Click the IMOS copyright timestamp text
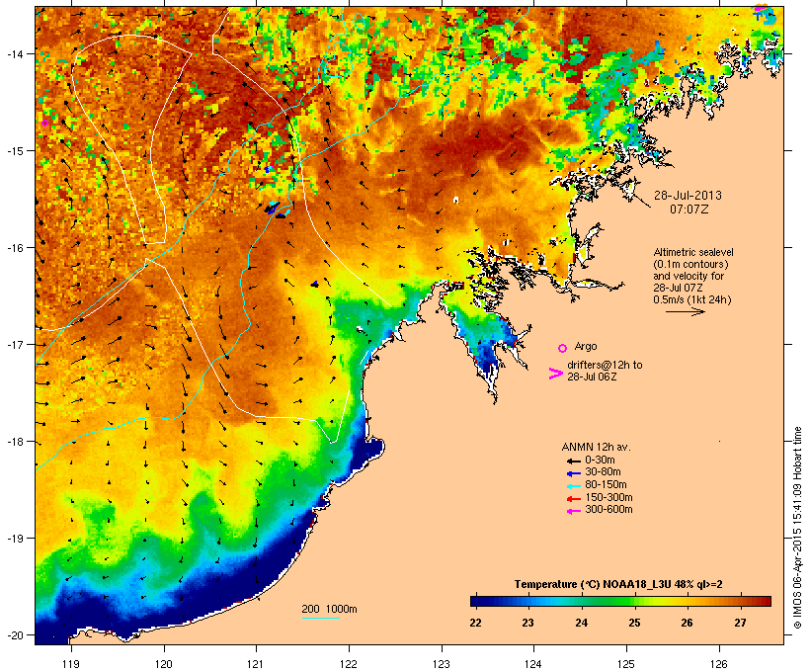This screenshot has height=672, width=810. (x=797, y=529)
